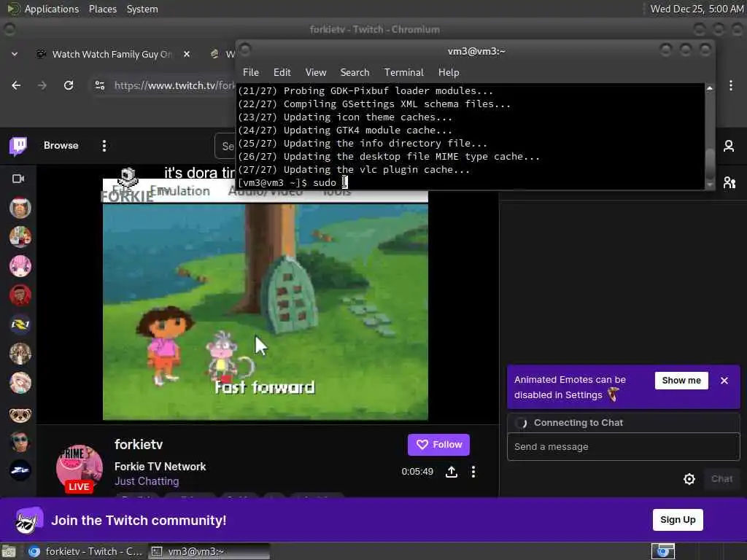This screenshot has height=560, width=747.
Task: Click Show me in emotes notice
Action: point(681,381)
